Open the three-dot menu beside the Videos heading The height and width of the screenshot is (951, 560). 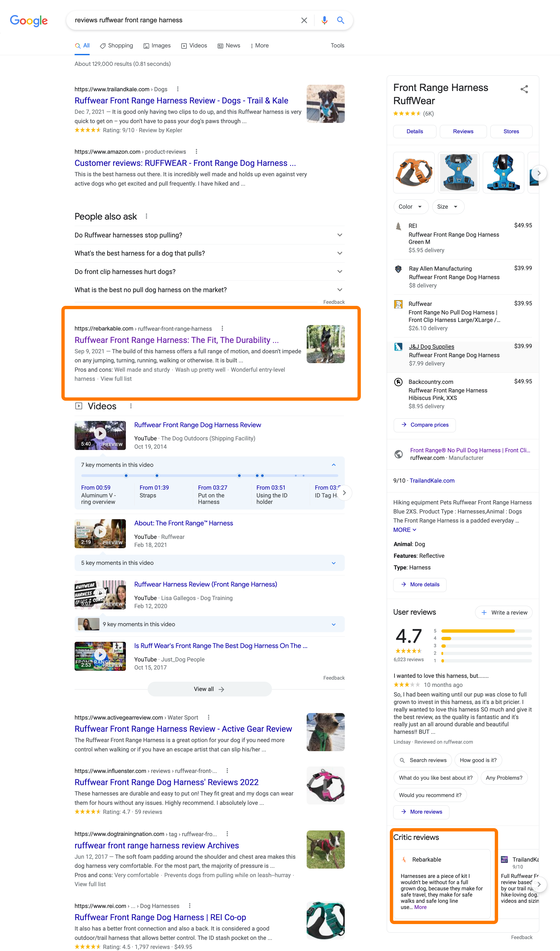pyautogui.click(x=131, y=406)
